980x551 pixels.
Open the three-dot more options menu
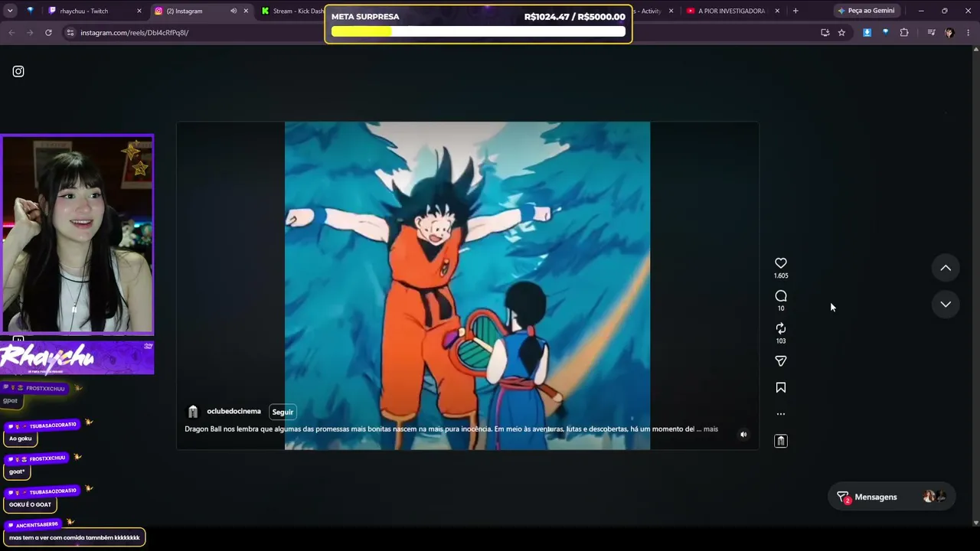click(781, 414)
